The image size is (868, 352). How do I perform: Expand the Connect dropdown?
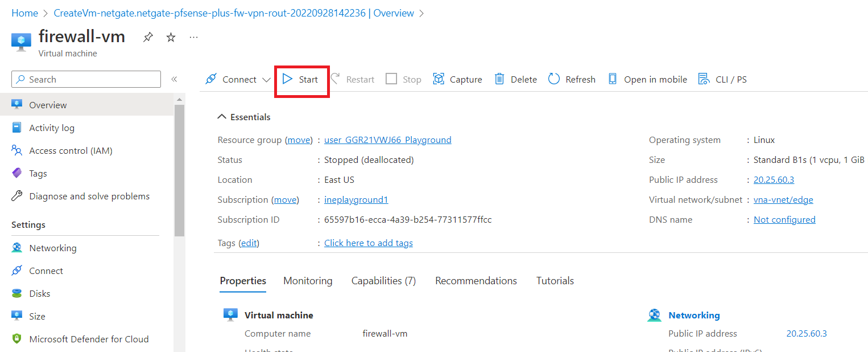click(x=266, y=80)
